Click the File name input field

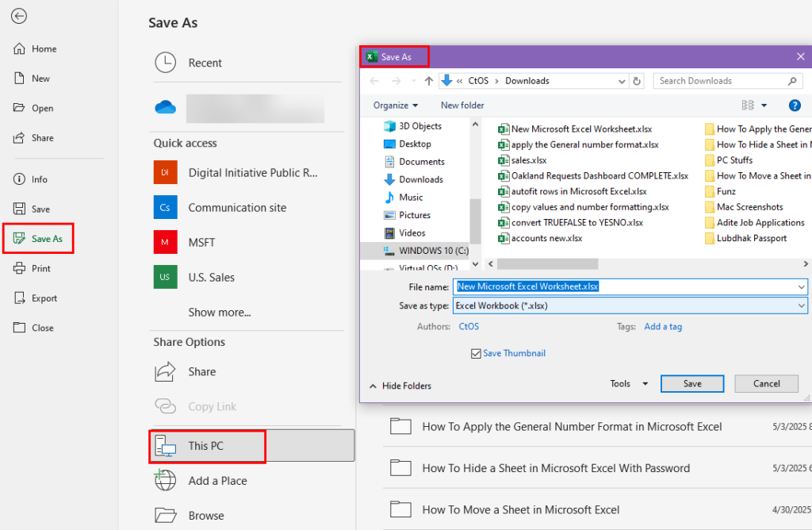point(630,286)
